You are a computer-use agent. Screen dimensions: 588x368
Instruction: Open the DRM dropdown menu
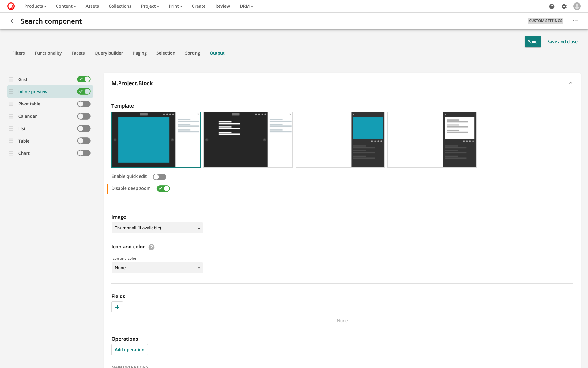pyautogui.click(x=247, y=6)
